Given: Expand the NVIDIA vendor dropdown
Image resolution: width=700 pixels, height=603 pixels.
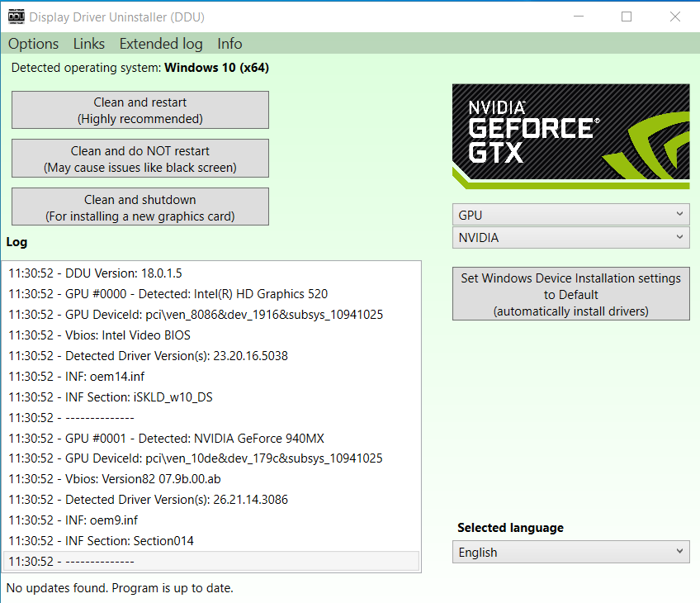Looking at the screenshot, I should (570, 238).
